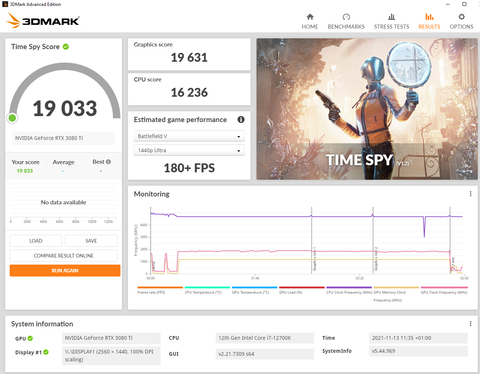The height and width of the screenshot is (374, 480).
Task: Toggle GPU Temperature legend entry
Action: 255,290
